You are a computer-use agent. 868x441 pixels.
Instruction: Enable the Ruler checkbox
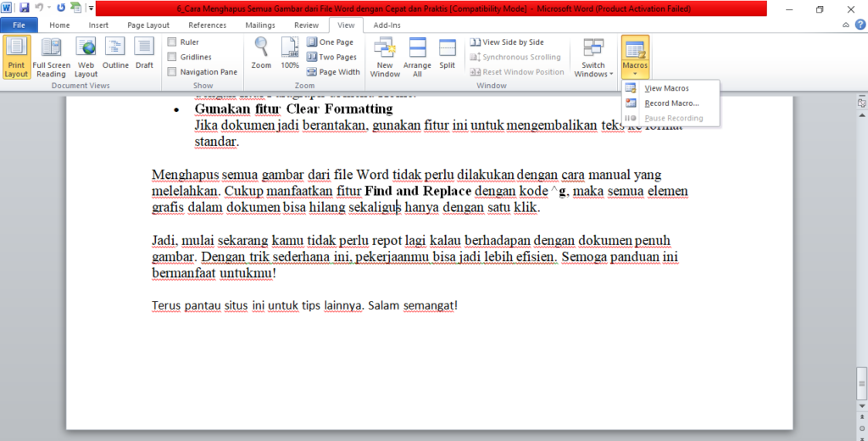pos(172,42)
